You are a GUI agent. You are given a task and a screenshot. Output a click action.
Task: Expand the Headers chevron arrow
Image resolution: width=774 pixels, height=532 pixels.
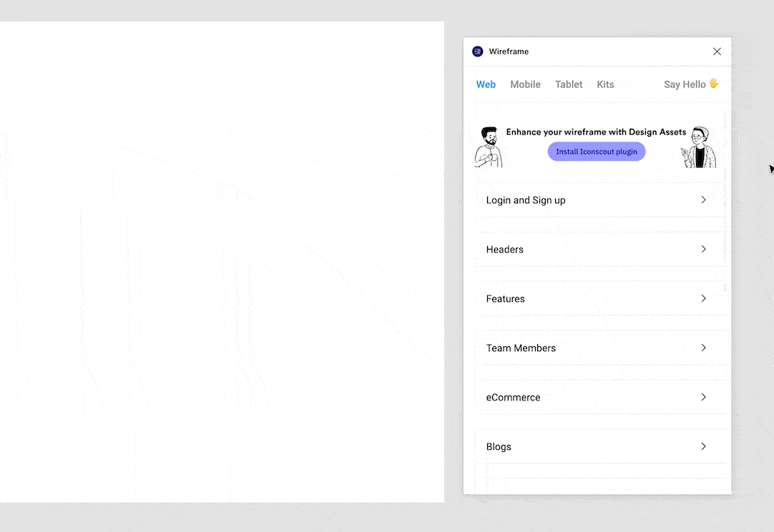coord(703,250)
